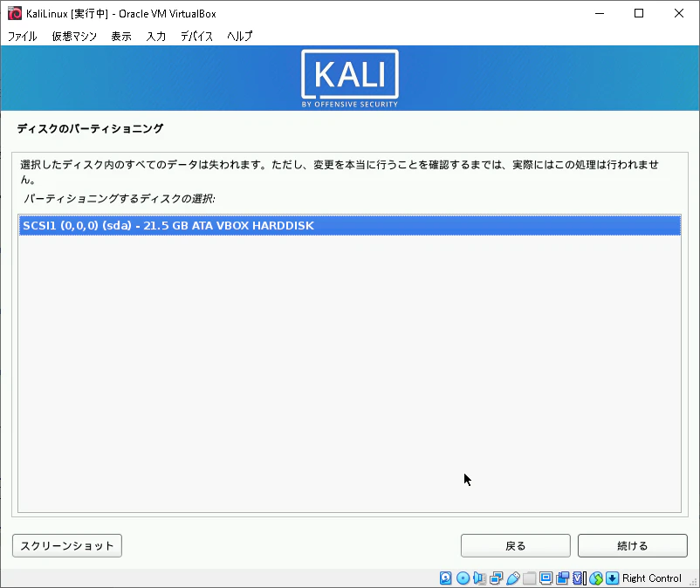Screen dimensions: 700x588
Task: Go back with the 戻る button
Action: coord(516,545)
